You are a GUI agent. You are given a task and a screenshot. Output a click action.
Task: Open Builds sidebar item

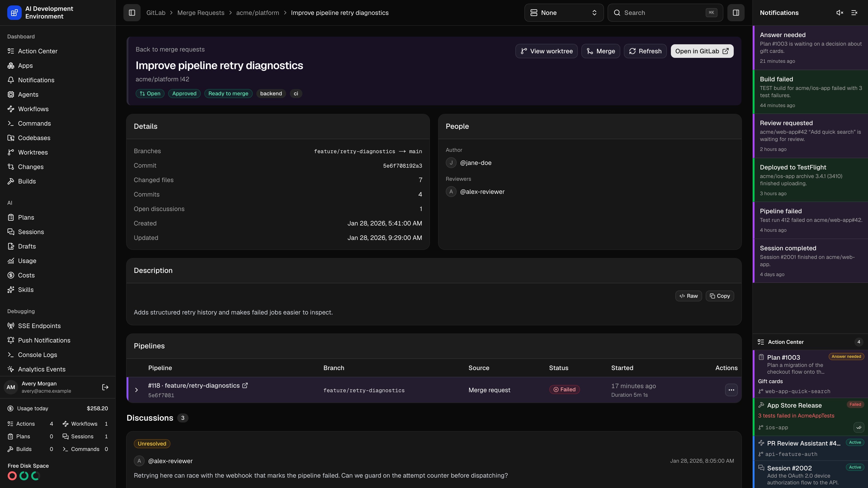pyautogui.click(x=58, y=181)
